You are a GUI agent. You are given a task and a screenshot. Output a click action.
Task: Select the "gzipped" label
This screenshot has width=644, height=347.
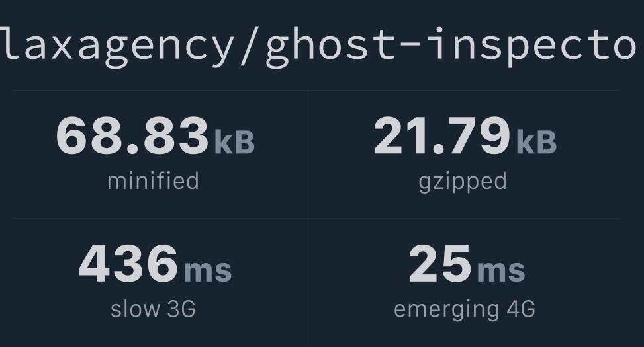[x=463, y=181]
